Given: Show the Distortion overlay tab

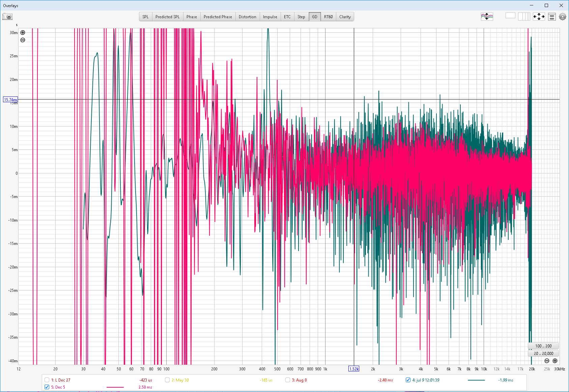Looking at the screenshot, I should pyautogui.click(x=248, y=17).
